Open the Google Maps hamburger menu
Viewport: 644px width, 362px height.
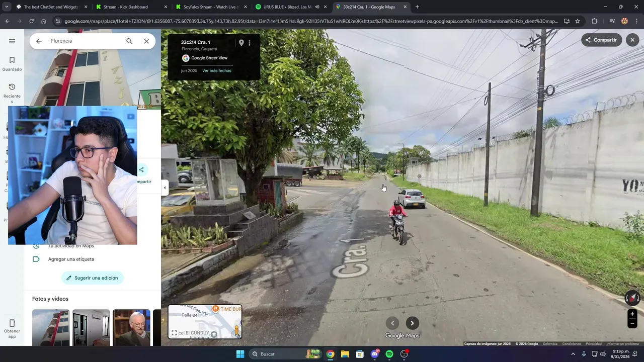[x=12, y=41]
